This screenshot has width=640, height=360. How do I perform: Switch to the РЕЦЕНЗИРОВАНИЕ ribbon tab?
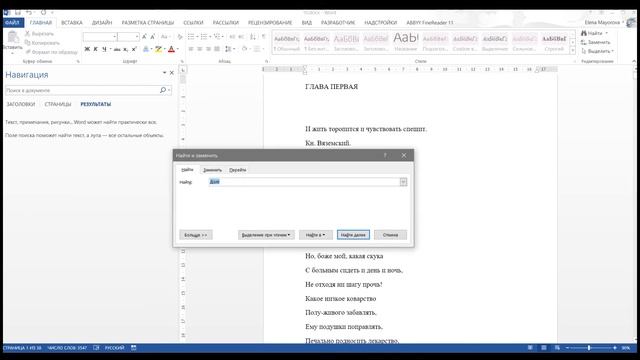(270, 22)
